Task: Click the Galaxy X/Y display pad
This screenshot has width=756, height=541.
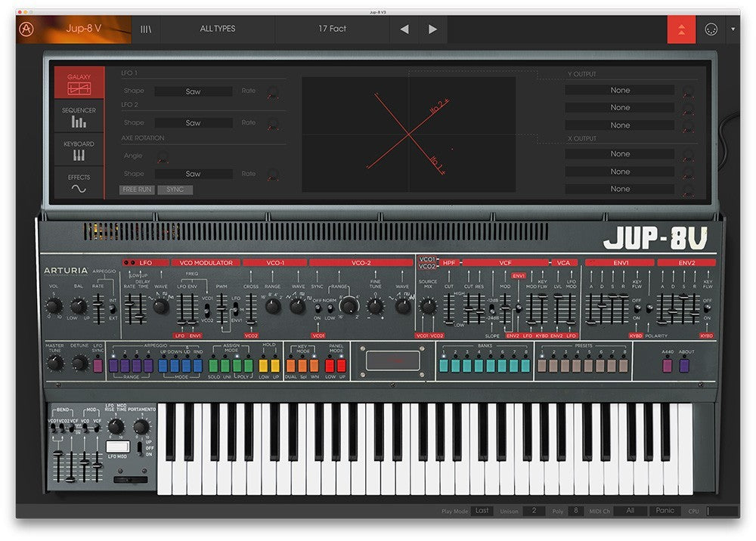Action: pyautogui.click(x=409, y=134)
